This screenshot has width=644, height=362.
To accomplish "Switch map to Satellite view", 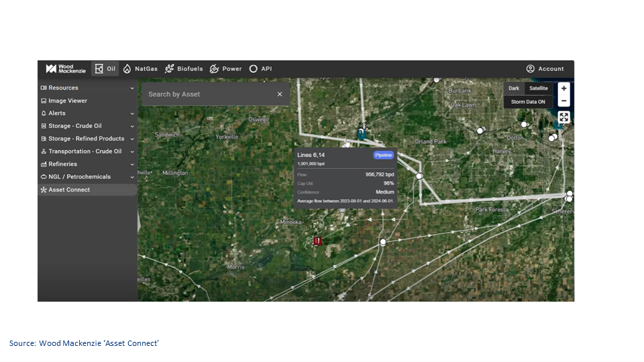I will tap(538, 88).
